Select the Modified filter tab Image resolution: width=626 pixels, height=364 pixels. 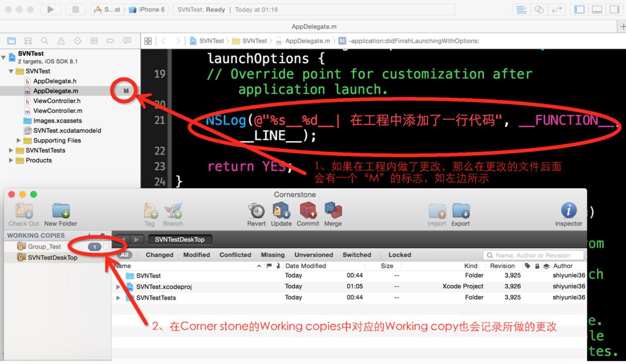pos(196,255)
